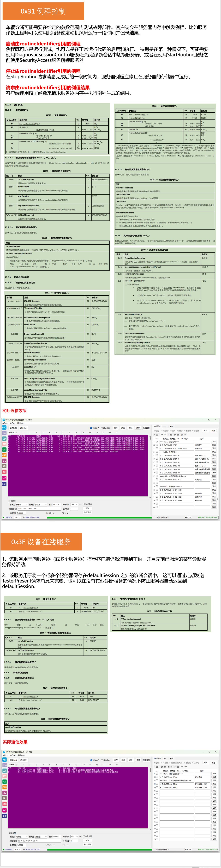Click 停止发送 button in lower H7-TOOL window
Image resolution: width=221 pixels, height=868 pixels.
click(x=87, y=844)
